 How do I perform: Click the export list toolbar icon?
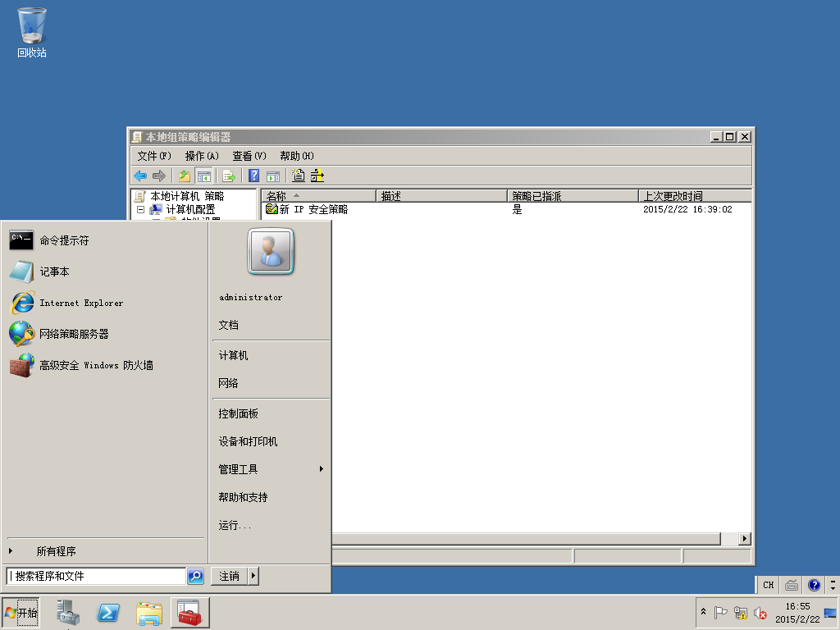(x=229, y=176)
